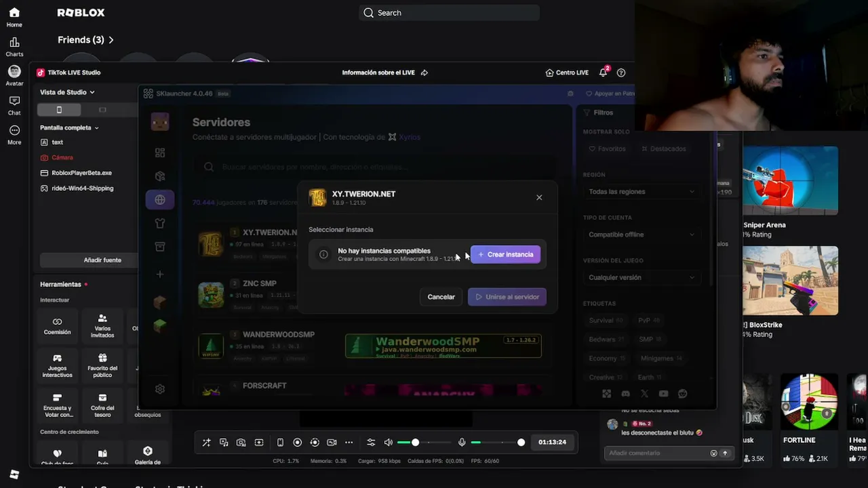The image size is (868, 488).
Task: Expand the Friends (3) list in Roblox
Action: coord(86,40)
